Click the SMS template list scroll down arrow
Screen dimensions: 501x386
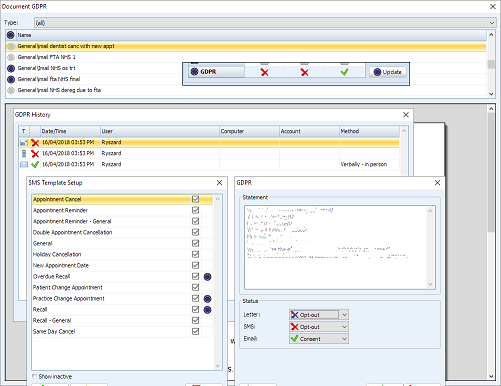pos(218,366)
